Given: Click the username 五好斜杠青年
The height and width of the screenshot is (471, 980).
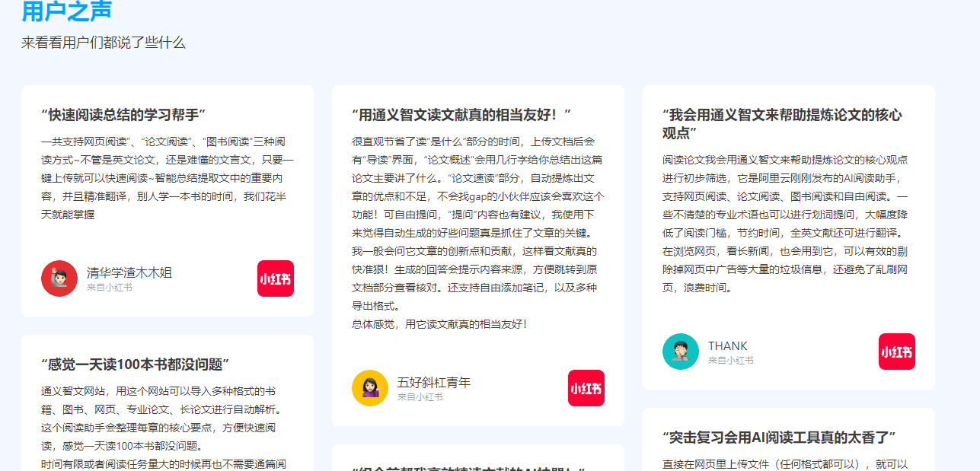Looking at the screenshot, I should pos(434,382).
